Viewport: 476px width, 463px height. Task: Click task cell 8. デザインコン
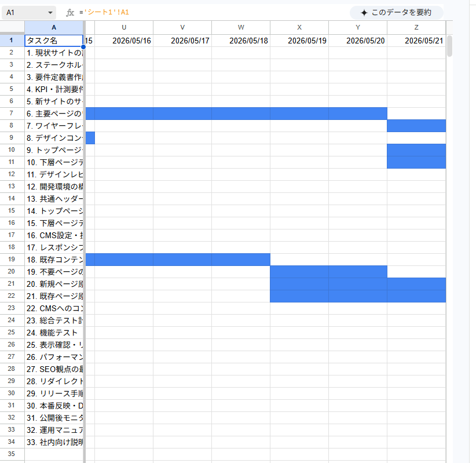54,137
